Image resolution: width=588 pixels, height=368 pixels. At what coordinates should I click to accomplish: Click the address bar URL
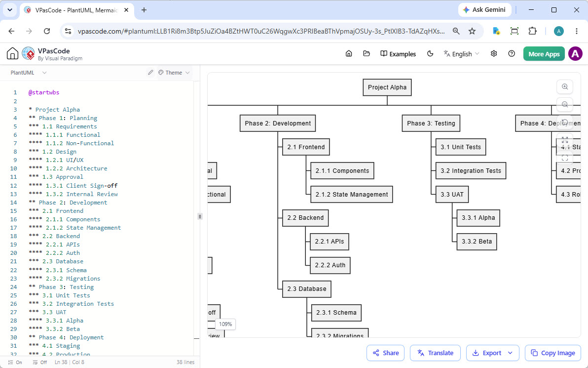click(261, 31)
